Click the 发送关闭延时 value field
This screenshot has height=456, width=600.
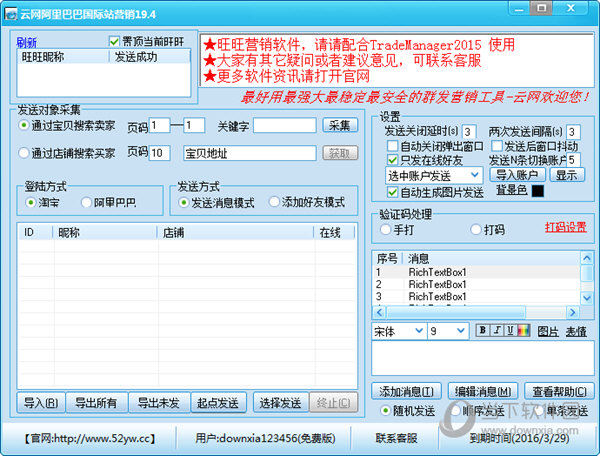click(469, 132)
